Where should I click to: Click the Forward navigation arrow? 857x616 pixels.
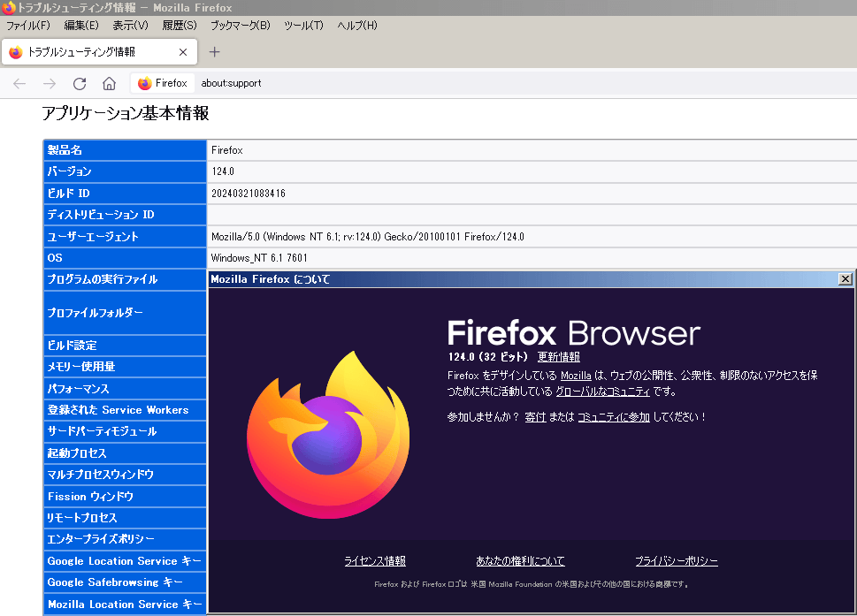pos(50,83)
